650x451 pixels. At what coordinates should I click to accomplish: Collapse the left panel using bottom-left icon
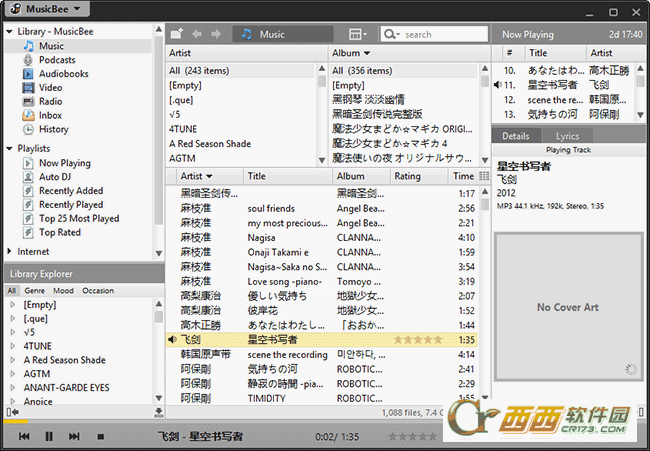coord(11,412)
